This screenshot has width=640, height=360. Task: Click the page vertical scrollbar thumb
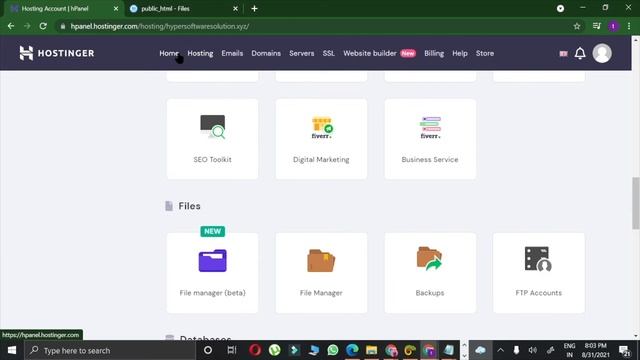pos(636,203)
